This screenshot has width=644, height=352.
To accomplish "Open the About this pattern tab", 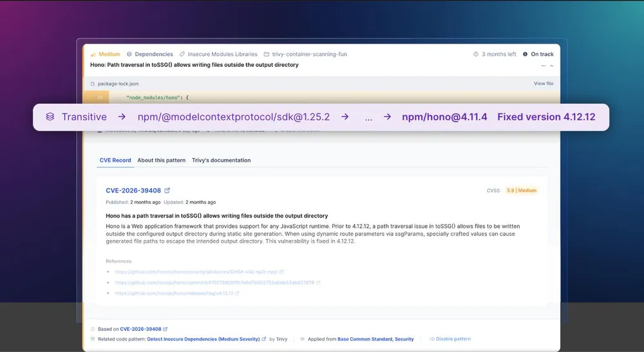I will pyautogui.click(x=162, y=160).
